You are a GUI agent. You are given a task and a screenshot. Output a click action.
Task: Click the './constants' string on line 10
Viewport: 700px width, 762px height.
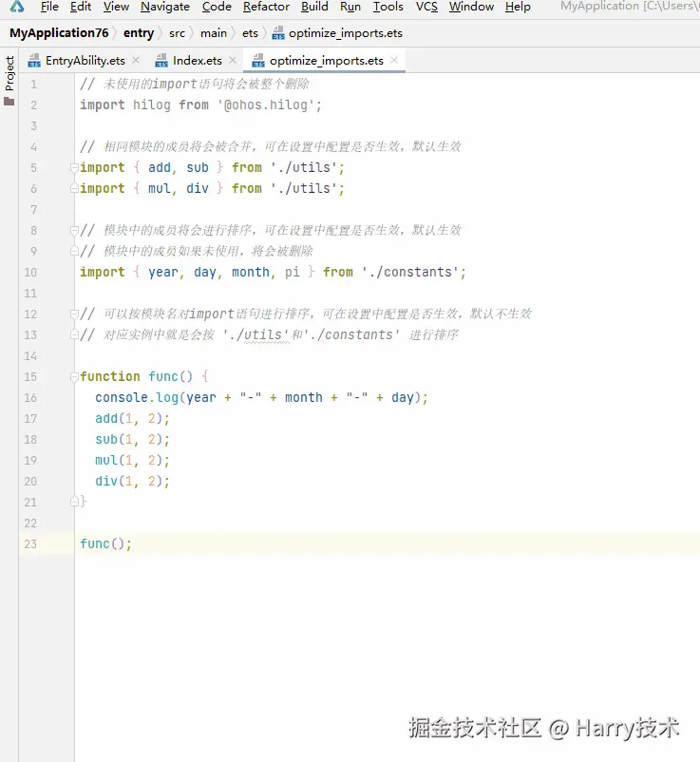(x=409, y=272)
